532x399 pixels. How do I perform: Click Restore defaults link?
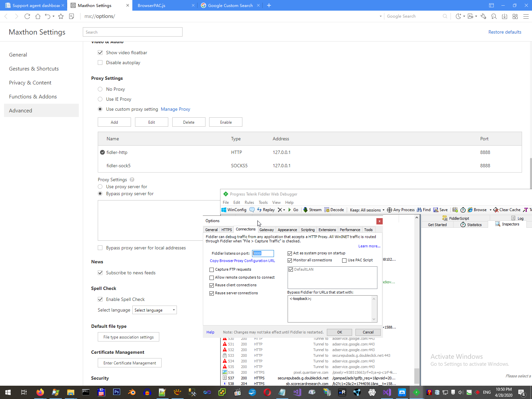pyautogui.click(x=505, y=32)
